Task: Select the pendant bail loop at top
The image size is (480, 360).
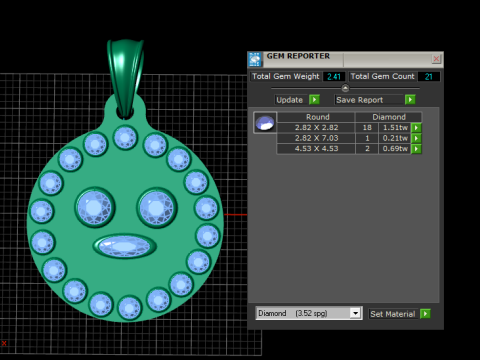Action: pos(125,79)
